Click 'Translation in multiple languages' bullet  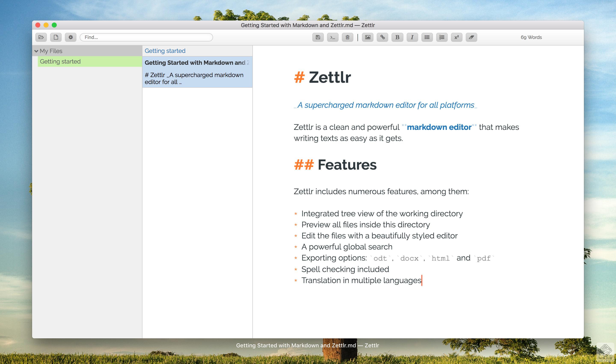[x=361, y=280]
